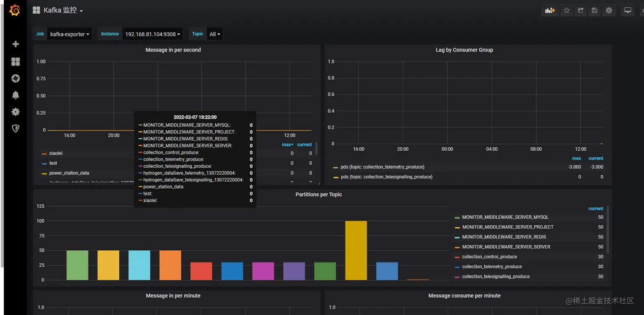
Task: Open Dashboard settings gear in toolbar
Action: pos(609,11)
